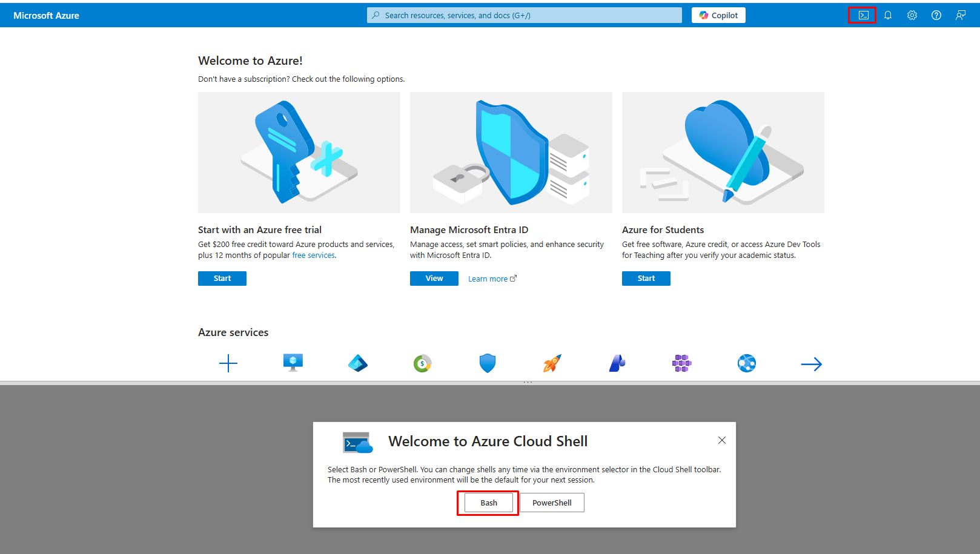The image size is (980, 554).
Task: Click the cloud and pencil illustration
Action: point(723,153)
